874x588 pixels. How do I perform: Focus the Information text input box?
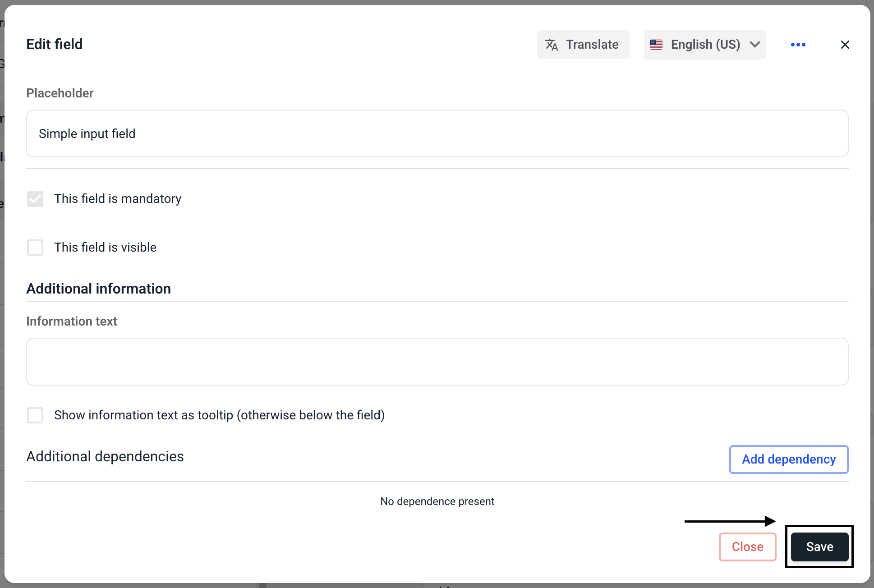(437, 362)
